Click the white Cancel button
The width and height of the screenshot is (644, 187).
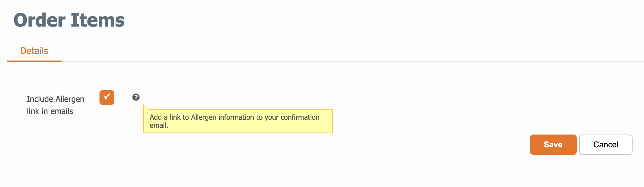point(606,145)
